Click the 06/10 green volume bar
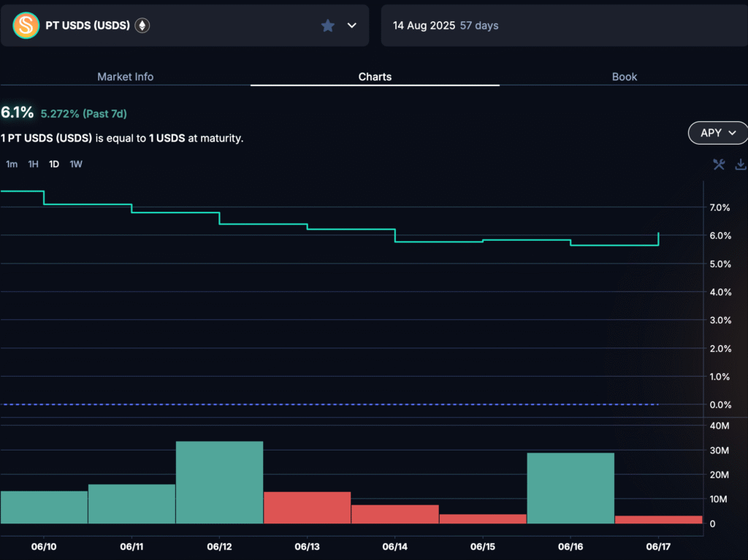Screen dimensions: 748x560 pyautogui.click(x=44, y=507)
